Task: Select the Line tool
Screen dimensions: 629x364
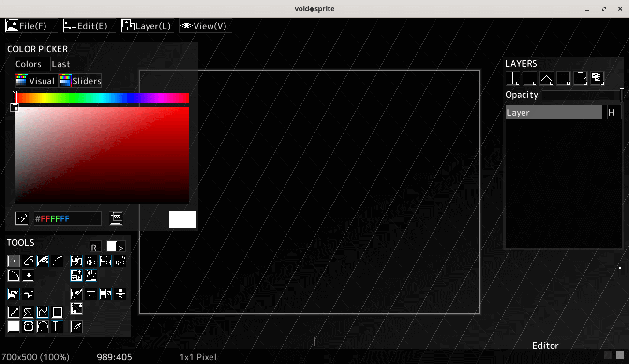Action: [x=14, y=312]
